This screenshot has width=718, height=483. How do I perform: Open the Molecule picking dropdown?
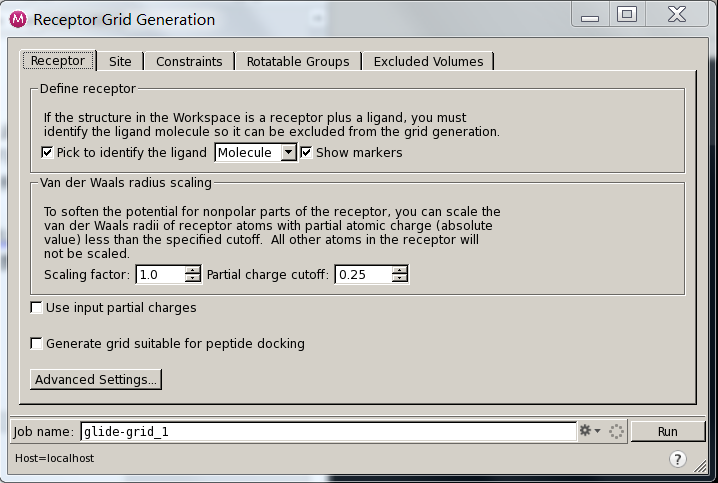[x=256, y=152]
